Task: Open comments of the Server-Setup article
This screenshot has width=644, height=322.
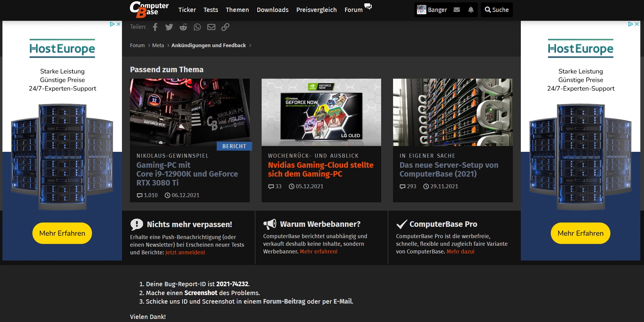Action: 403,186
